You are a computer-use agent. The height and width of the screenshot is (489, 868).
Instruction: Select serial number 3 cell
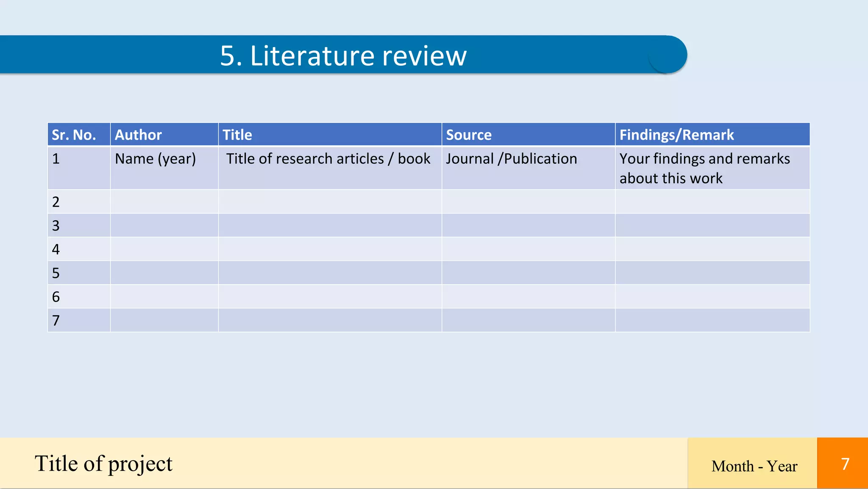coord(79,225)
